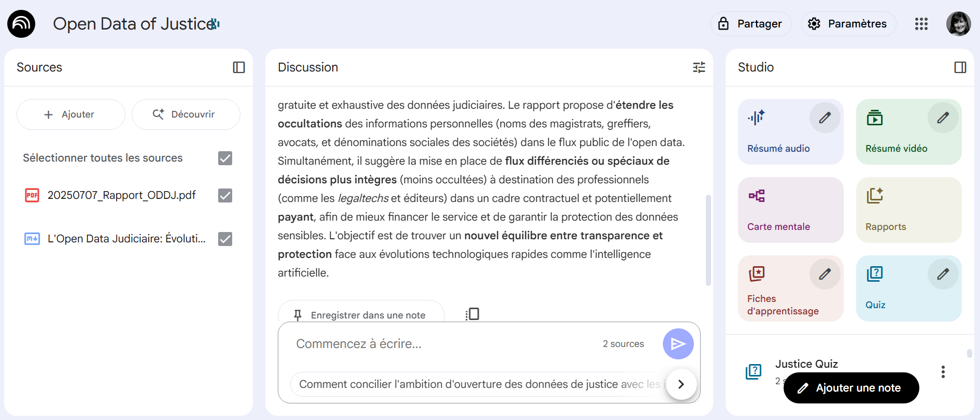The image size is (980, 420).
Task: Collapse the Studio panel
Action: (x=960, y=67)
